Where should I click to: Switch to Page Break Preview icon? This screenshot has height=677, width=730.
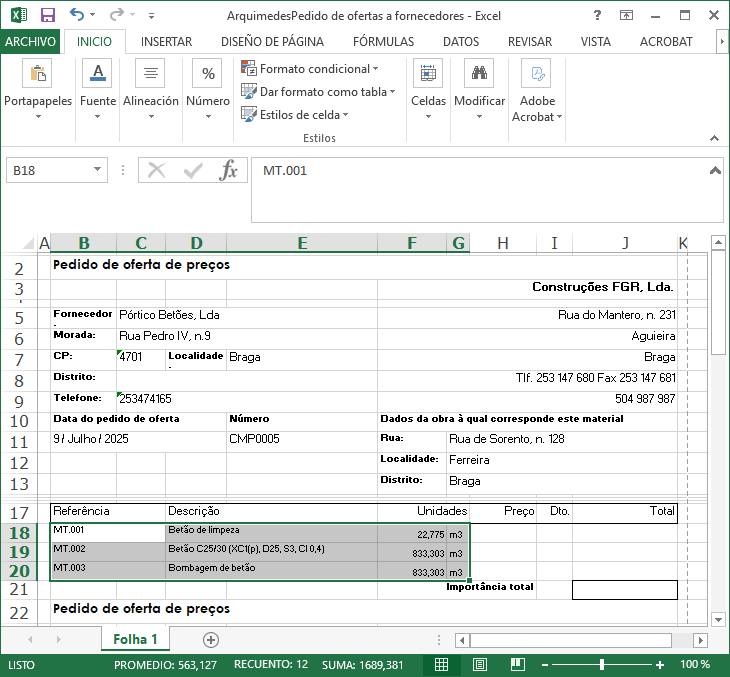pyautogui.click(x=517, y=664)
